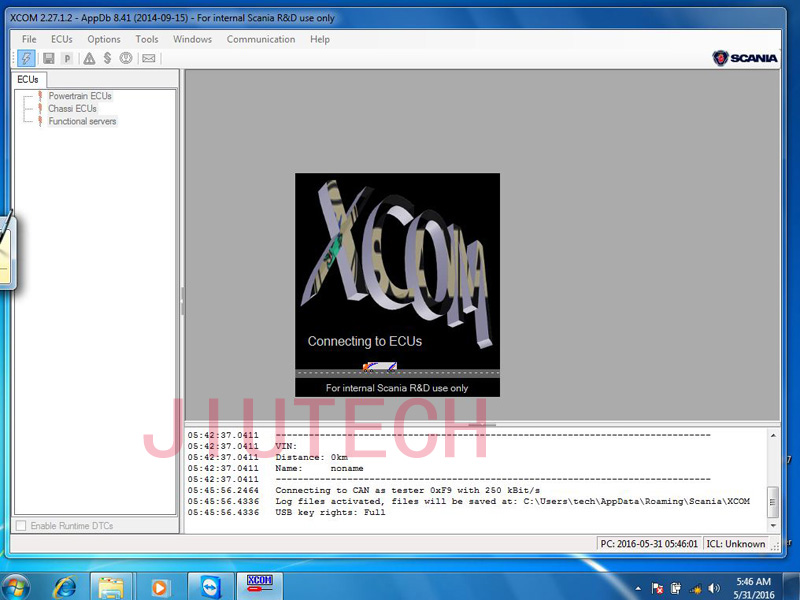Switch to the ECUs panel tab
800x600 pixels.
click(x=28, y=79)
